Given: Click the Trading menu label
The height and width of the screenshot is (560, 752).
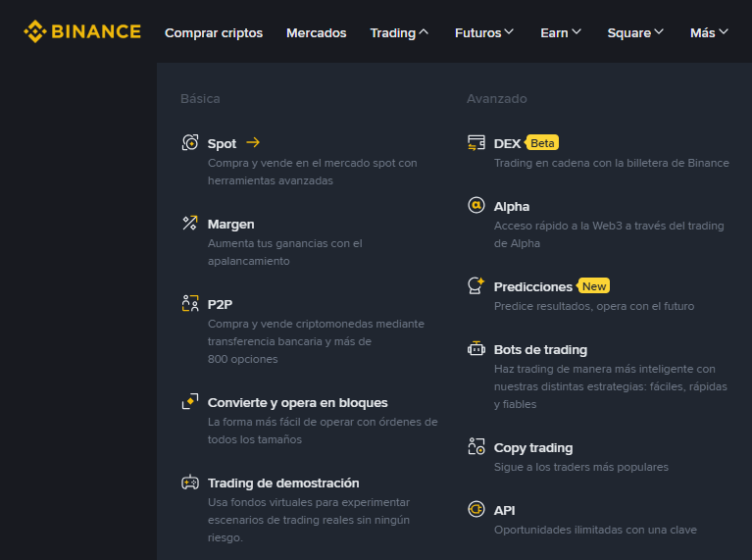Looking at the screenshot, I should 393,32.
